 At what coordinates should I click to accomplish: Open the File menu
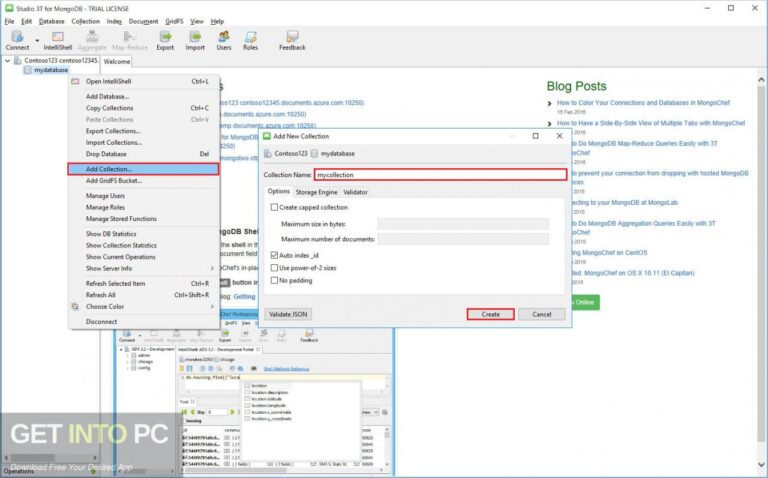point(9,22)
